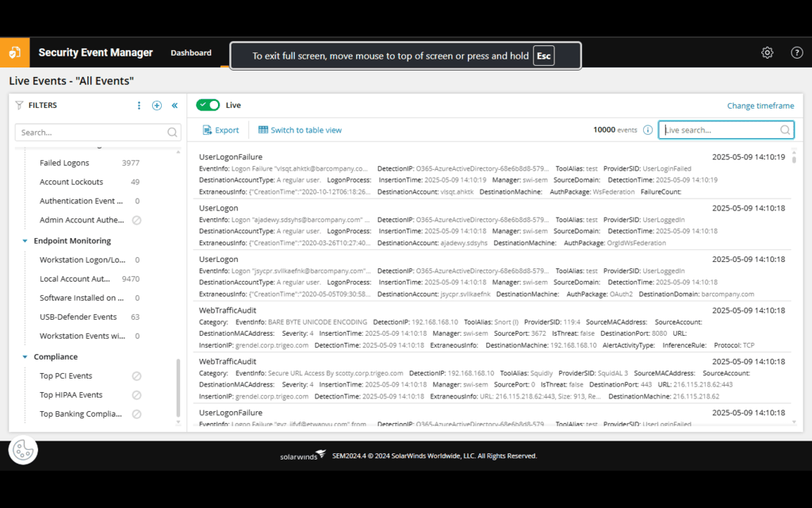Viewport: 812px width, 508px height.
Task: Turn off the Live events toggle
Action: point(207,104)
